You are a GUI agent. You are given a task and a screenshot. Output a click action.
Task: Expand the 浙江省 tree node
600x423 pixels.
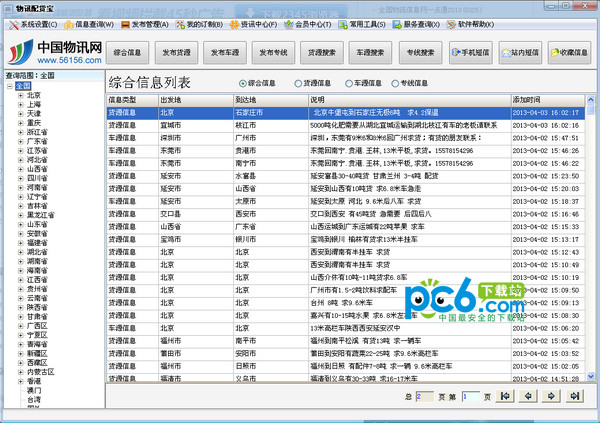[x=21, y=131]
